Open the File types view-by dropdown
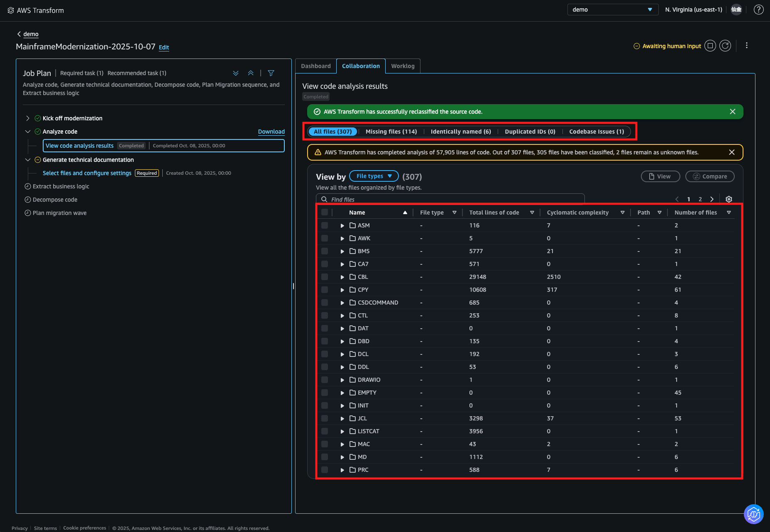 [374, 176]
